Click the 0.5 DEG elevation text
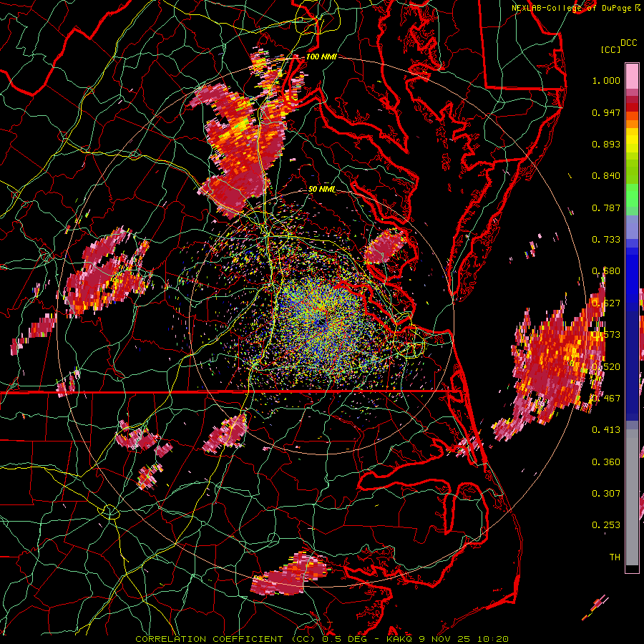Screen dimensions: 644x644 [345, 639]
